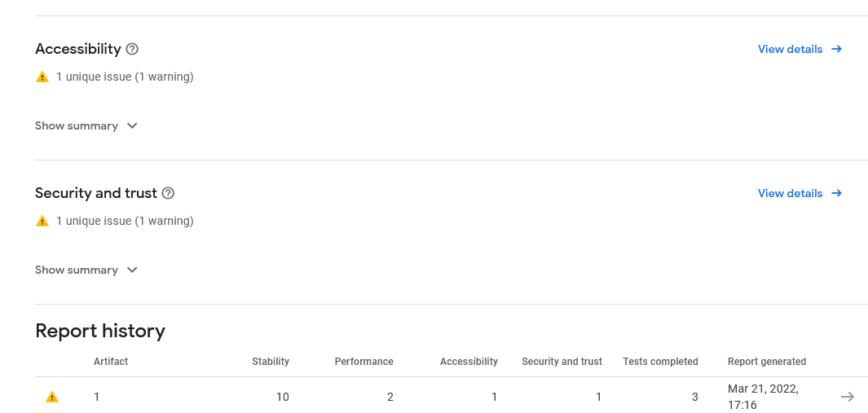
Task: Open View details for Accessibility
Action: (790, 49)
